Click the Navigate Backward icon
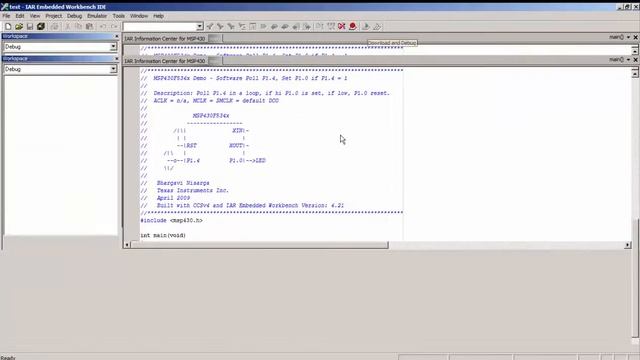640x360 pixels. [x=296, y=27]
